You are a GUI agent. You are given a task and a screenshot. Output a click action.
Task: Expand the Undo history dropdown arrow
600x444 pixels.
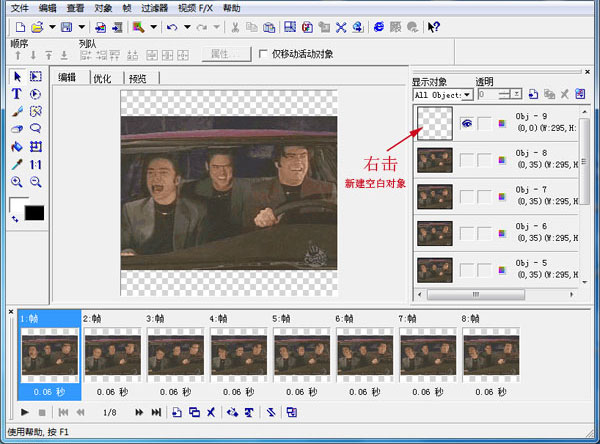tap(187, 27)
